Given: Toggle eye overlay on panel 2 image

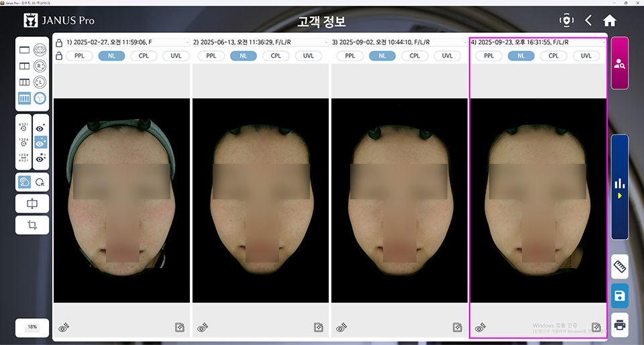Looking at the screenshot, I should pos(203,328).
